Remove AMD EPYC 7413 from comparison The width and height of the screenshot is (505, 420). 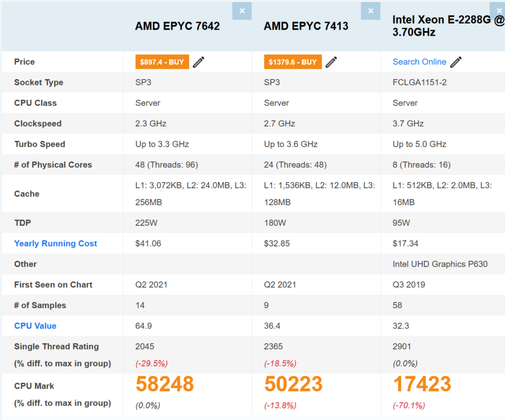point(371,11)
